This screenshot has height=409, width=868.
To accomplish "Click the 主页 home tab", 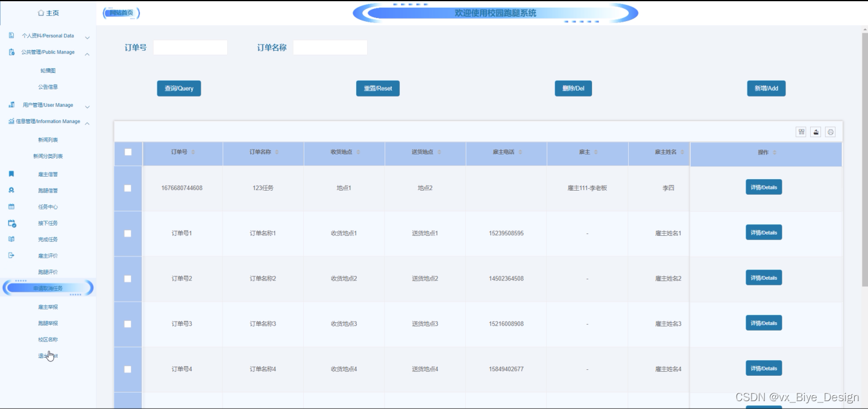I will pos(48,13).
